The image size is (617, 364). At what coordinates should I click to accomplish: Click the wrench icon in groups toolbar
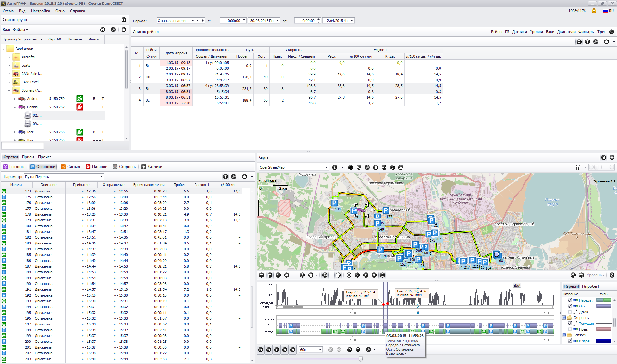[x=113, y=30]
